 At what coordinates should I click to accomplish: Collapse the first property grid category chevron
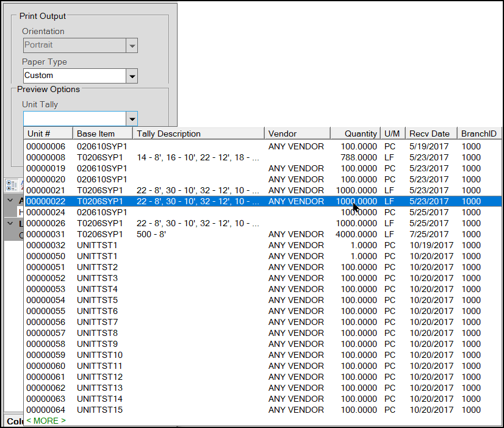pyautogui.click(x=11, y=201)
